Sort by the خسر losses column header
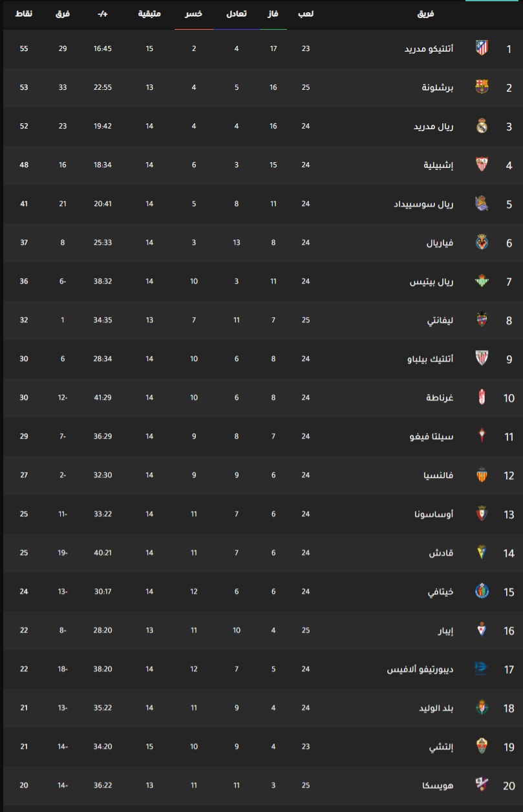 194,14
